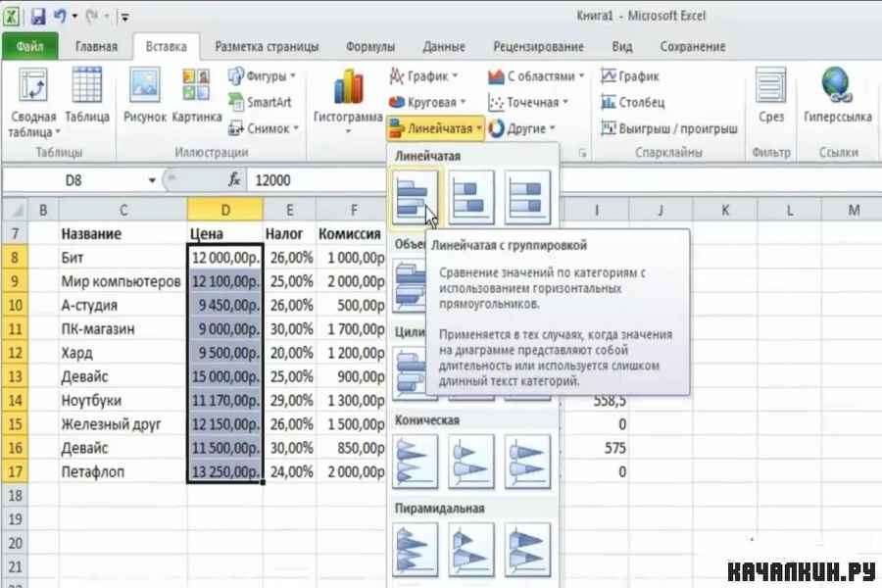Choose the stacked horizontal pyramid chart
The width and height of the screenshot is (882, 588).
(x=470, y=549)
